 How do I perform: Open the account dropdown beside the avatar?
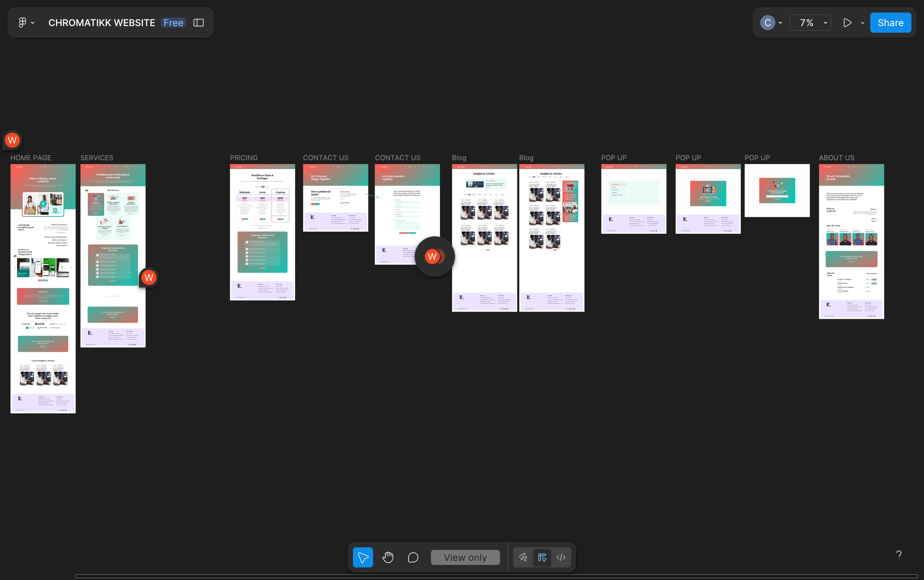click(780, 22)
